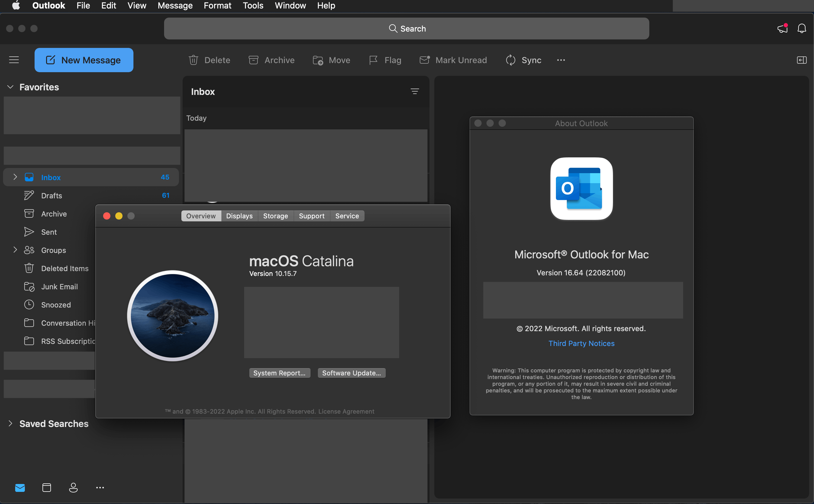Click the System Report... button
Image resolution: width=814 pixels, height=504 pixels.
[279, 373]
